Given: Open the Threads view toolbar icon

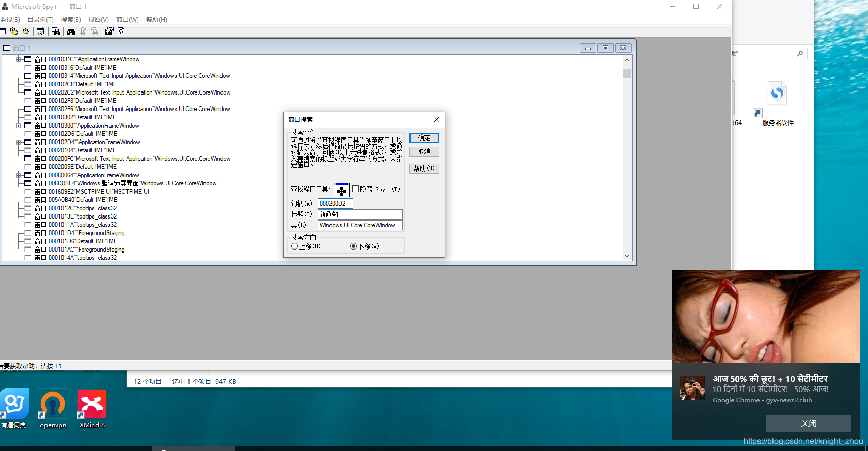Looking at the screenshot, I should click(x=26, y=32).
